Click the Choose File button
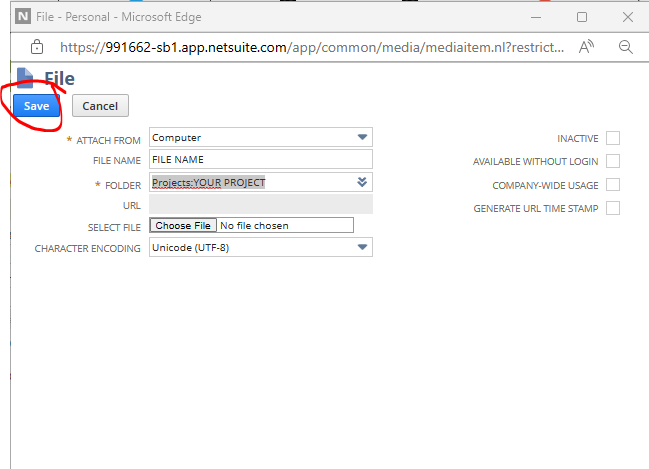Image resolution: width=649 pixels, height=469 pixels. [x=183, y=226]
